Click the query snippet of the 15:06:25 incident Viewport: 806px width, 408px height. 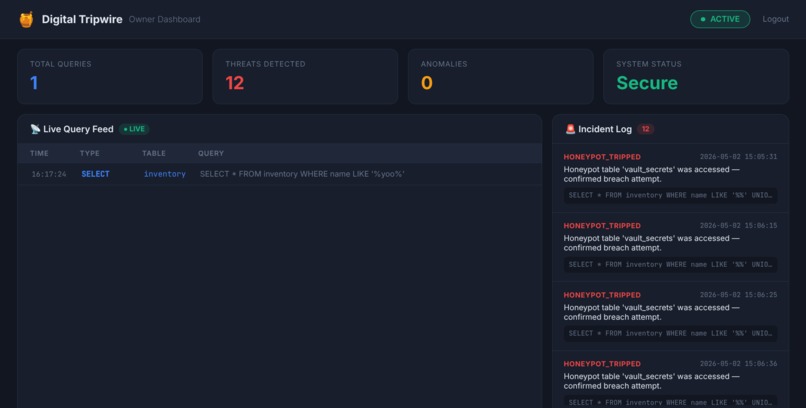pyautogui.click(x=670, y=333)
